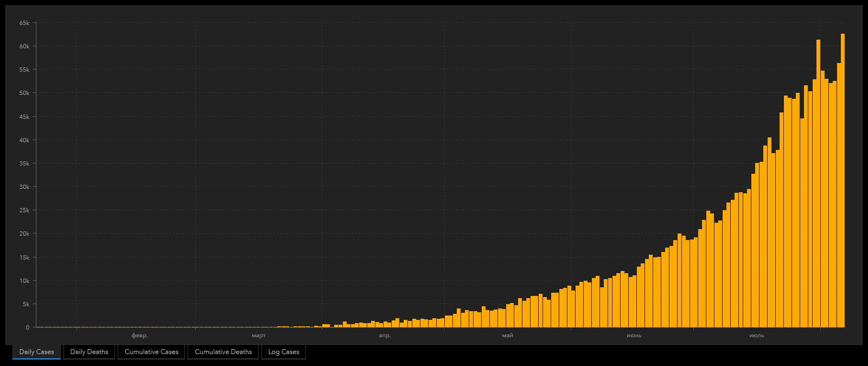Click the февр. month label
This screenshot has width=868, height=366.
click(139, 336)
